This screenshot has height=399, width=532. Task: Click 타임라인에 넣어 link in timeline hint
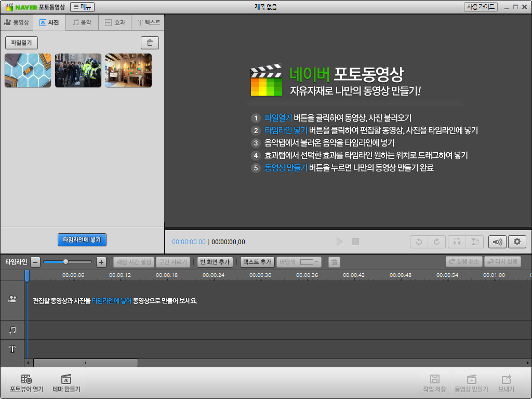[112, 301]
